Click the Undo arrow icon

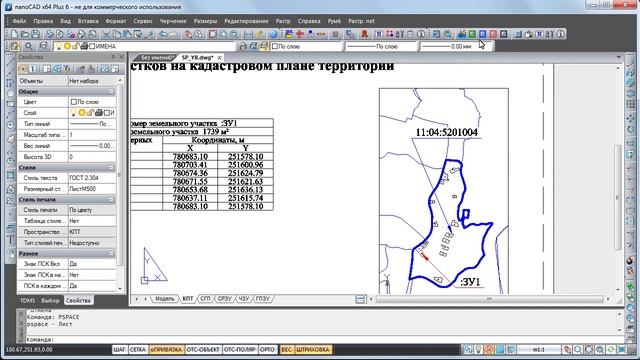click(x=163, y=34)
